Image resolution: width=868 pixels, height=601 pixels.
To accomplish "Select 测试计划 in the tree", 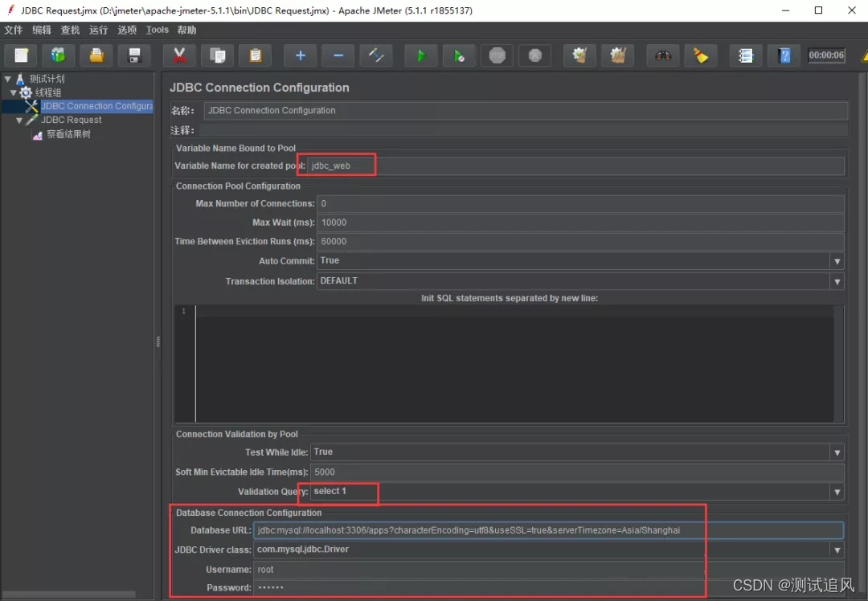I will click(x=47, y=79).
